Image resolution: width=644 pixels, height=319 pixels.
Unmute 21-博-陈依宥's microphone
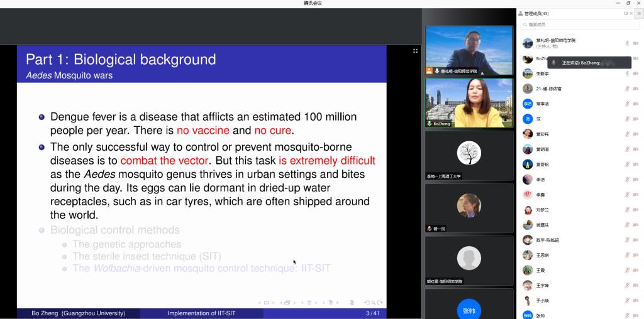point(627,89)
